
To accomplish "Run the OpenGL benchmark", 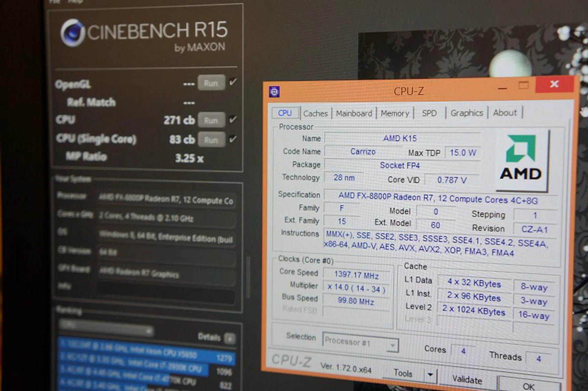I will (x=211, y=83).
